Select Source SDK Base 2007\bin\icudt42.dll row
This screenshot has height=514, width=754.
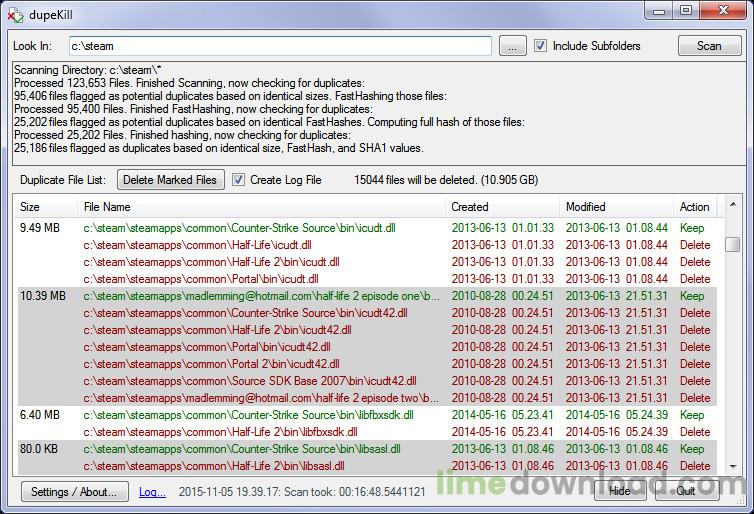click(x=367, y=381)
